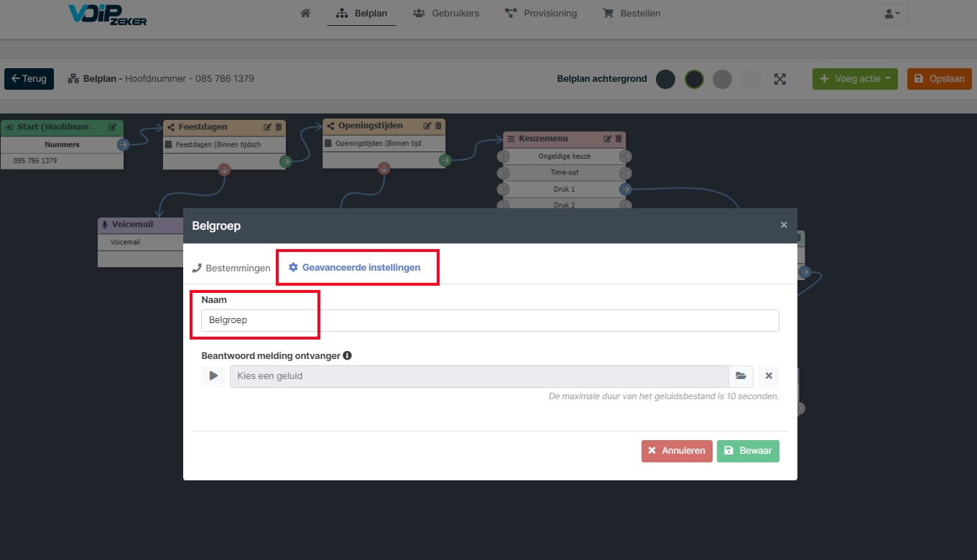Screen dimensions: 977x560
Task: Delete the Openingstijden node
Action: (x=438, y=126)
